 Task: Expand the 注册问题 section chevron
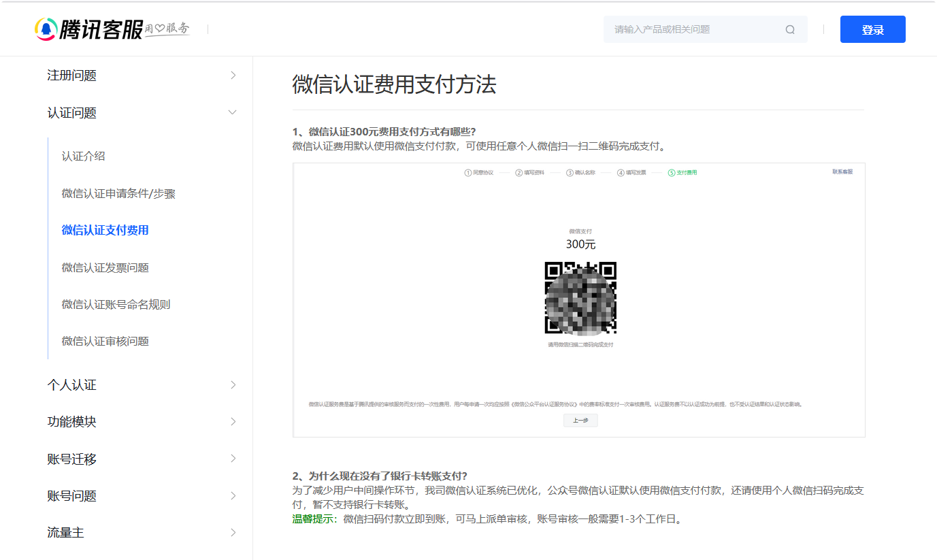click(233, 76)
